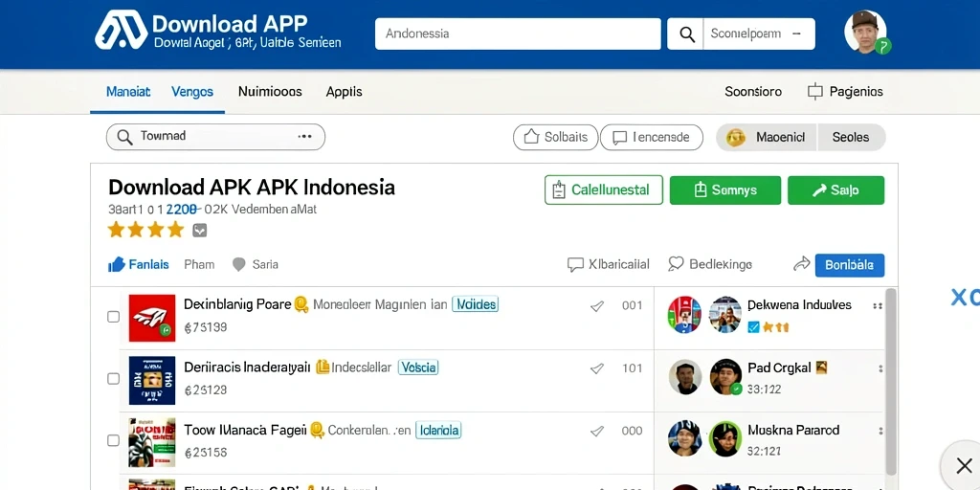
Task: Open the red Dexinblanig Poare app icon
Action: 152,318
